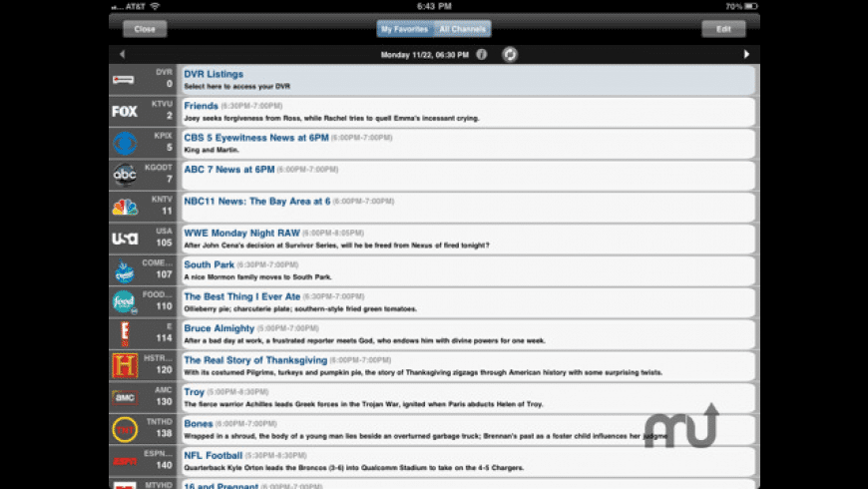Screen dimensions: 868x489
Task: Open the South Park listing
Action: (x=469, y=270)
